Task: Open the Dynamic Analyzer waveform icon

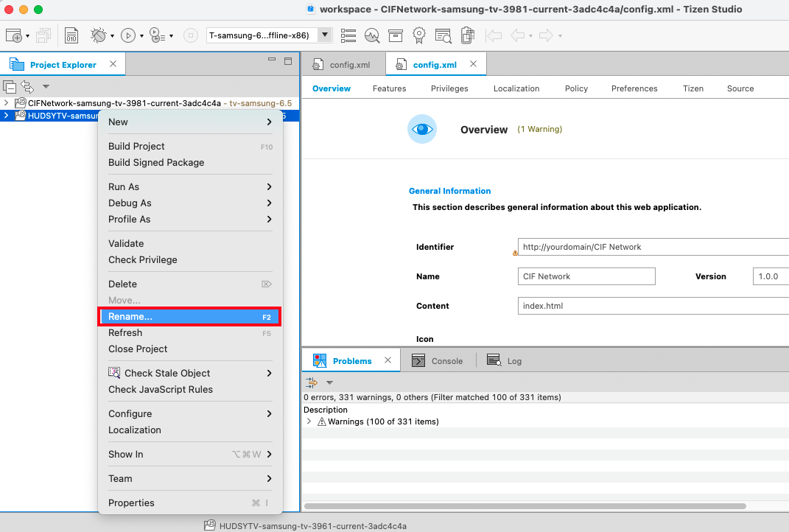Action: 372,35
